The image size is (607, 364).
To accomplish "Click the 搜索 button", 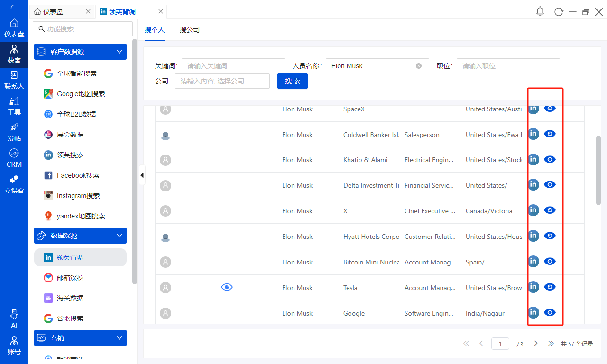I will point(292,81).
